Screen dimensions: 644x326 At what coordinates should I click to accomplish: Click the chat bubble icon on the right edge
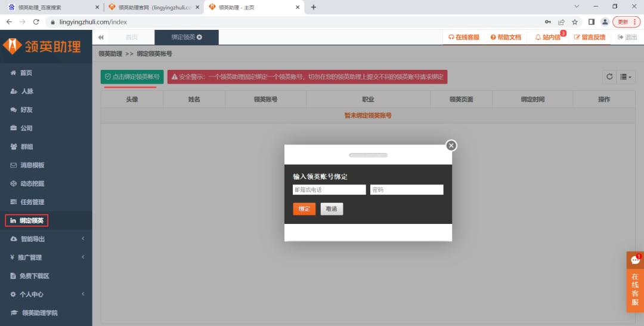click(x=636, y=260)
